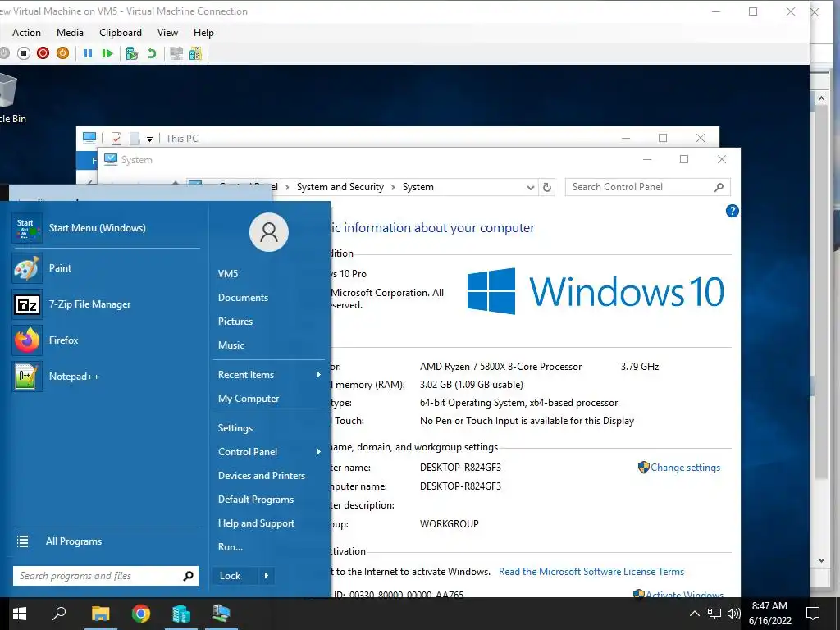Click the Properties checkmark icon in This PC
Screen dimensions: 840x630
(x=116, y=138)
